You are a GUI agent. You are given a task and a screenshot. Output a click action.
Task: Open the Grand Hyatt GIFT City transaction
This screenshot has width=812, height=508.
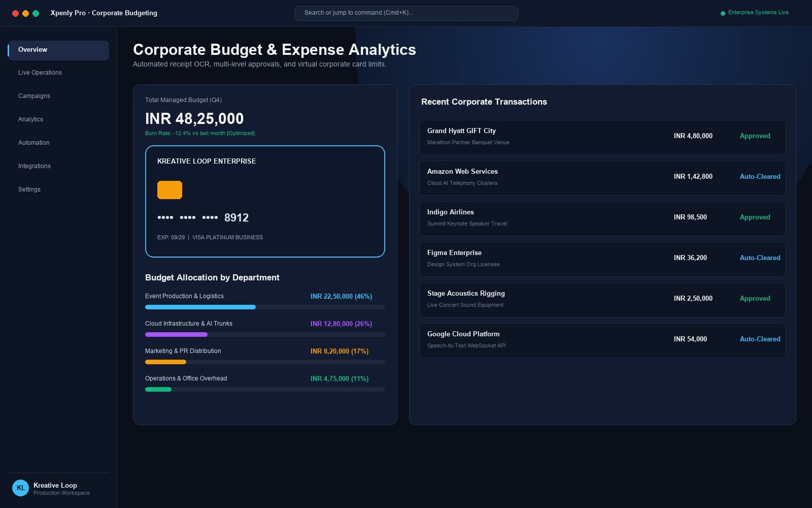pos(602,137)
